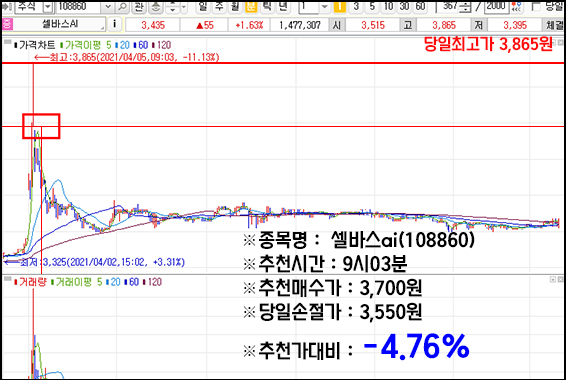Click the pink market badge beside 셀바스AI
The height and width of the screenshot is (380, 566).
7,24
